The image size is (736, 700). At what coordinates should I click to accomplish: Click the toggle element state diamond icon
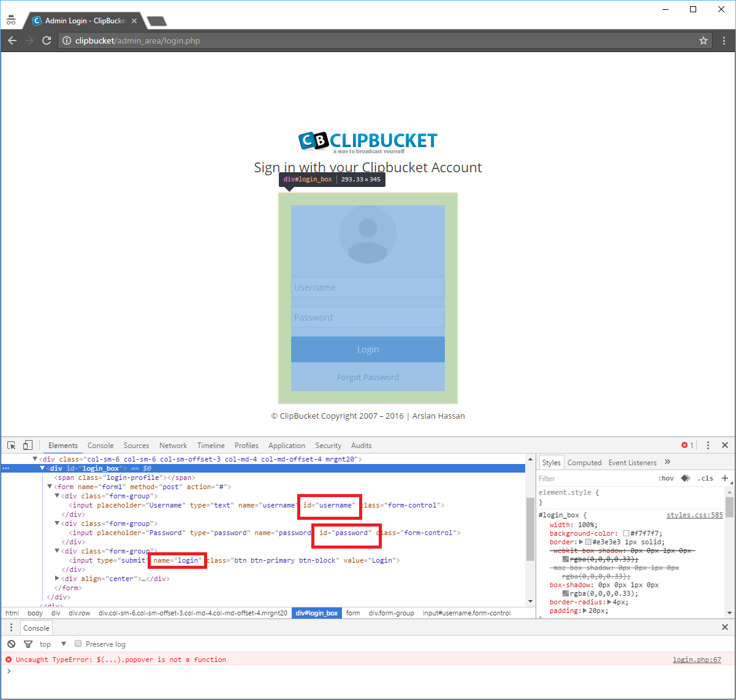coord(685,478)
